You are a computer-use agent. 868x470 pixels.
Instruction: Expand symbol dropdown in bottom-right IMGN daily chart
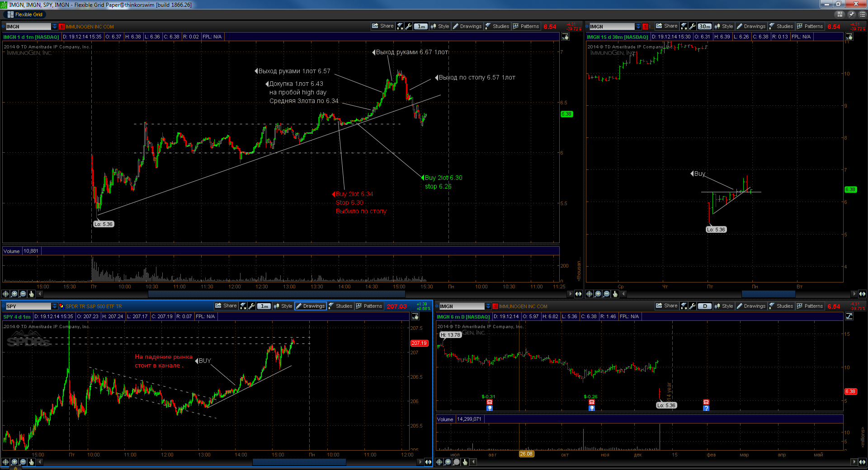click(x=488, y=306)
